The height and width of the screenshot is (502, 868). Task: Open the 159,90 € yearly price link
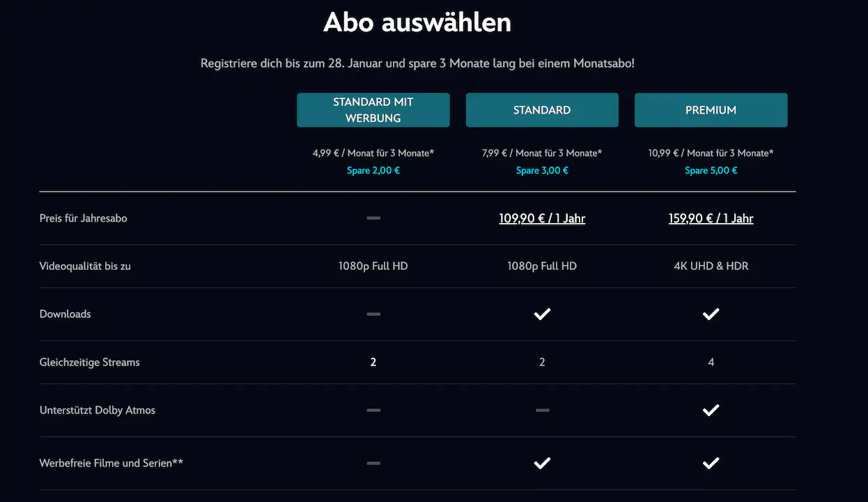[x=711, y=218]
